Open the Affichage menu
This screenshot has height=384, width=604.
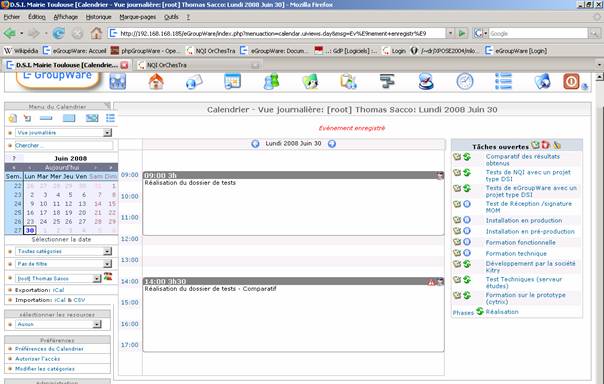pos(65,17)
